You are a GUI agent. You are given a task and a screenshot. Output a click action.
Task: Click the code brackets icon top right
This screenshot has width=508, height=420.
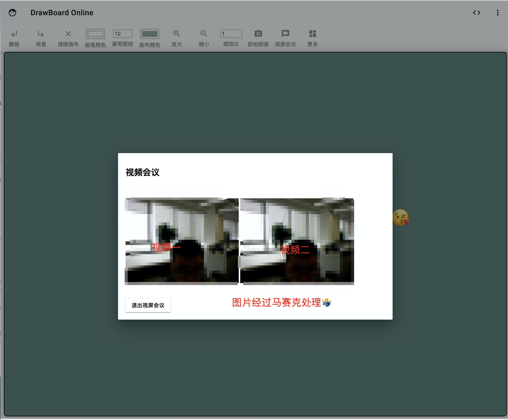(477, 13)
